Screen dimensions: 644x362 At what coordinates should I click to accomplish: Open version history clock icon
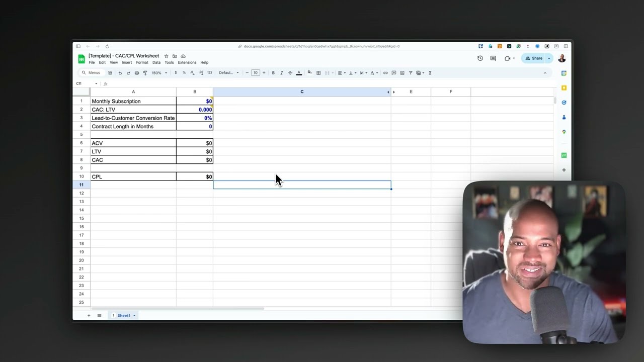tap(480, 58)
